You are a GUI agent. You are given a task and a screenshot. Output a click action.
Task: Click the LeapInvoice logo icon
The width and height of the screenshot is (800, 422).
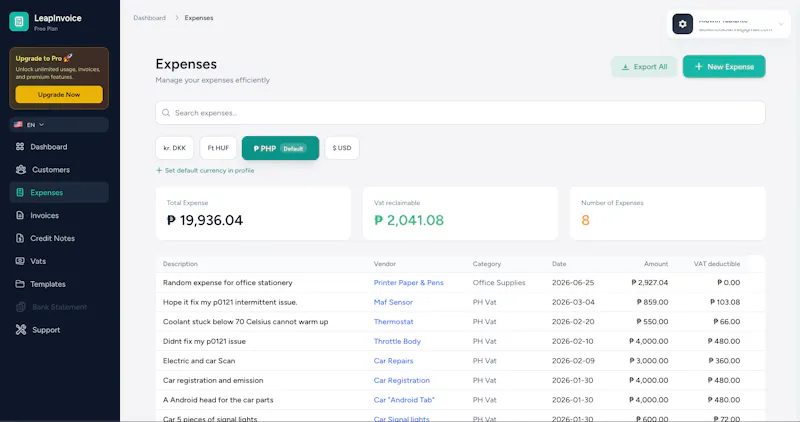tap(19, 21)
